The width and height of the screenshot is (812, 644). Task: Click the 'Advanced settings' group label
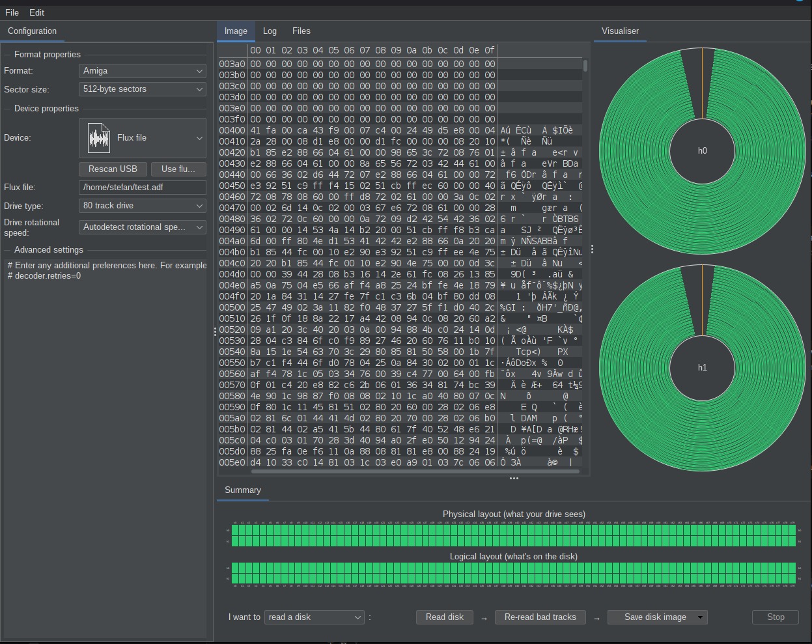[x=49, y=249]
